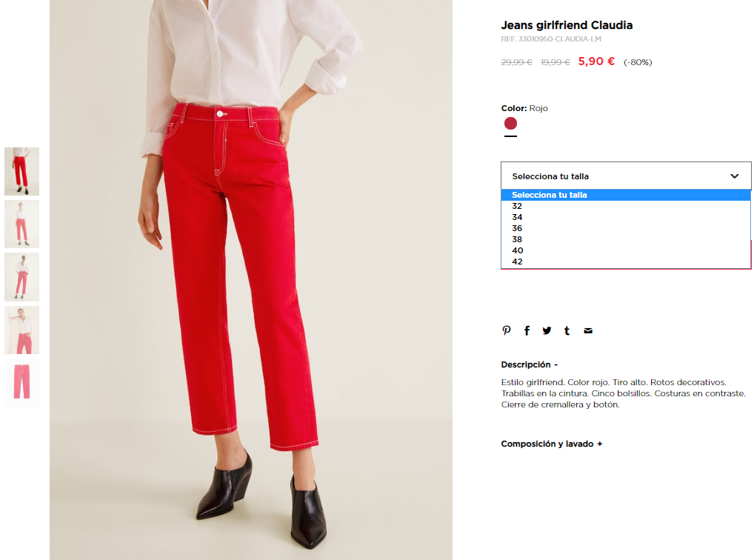Choose size 34 option

[626, 217]
